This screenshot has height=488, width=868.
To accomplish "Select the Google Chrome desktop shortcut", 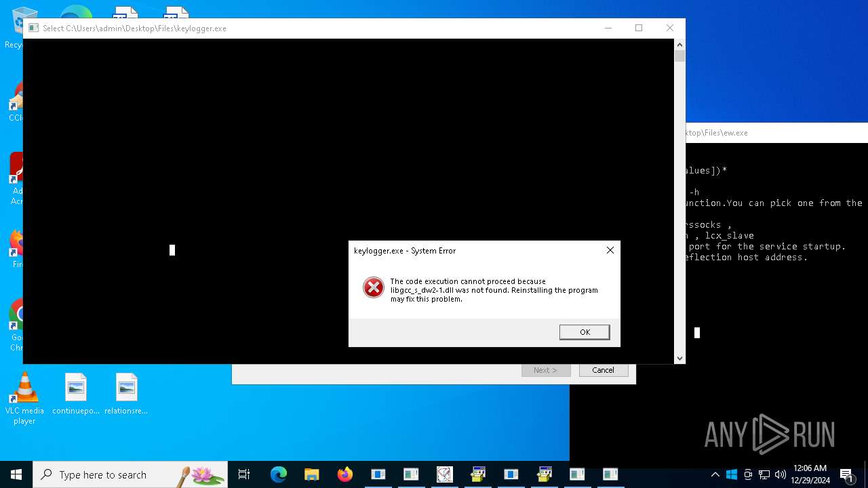I will (16, 326).
